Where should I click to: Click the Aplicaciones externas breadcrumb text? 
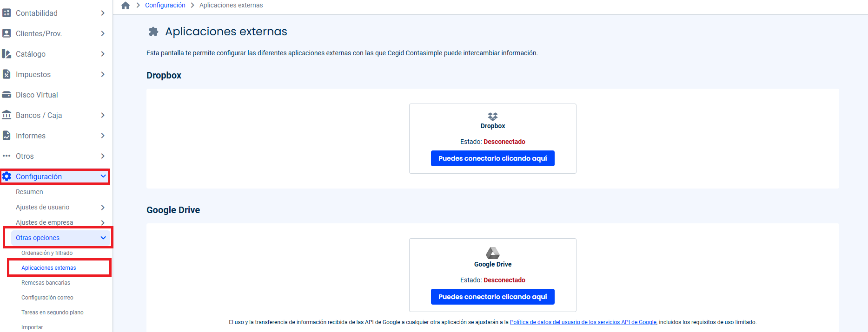[231, 5]
